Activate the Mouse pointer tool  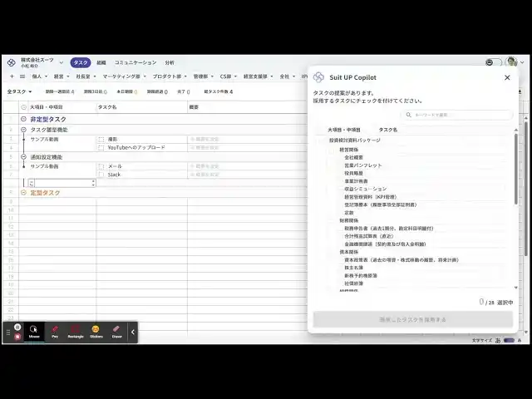(34, 332)
